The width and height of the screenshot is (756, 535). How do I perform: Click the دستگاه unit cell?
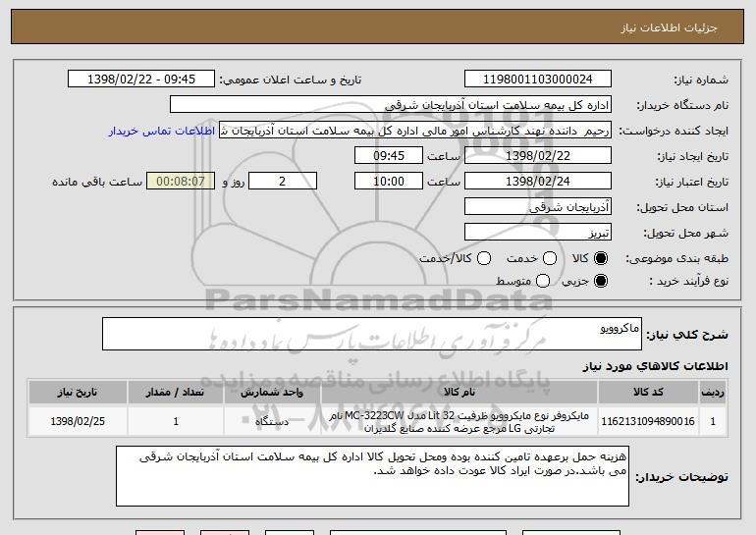[272, 421]
